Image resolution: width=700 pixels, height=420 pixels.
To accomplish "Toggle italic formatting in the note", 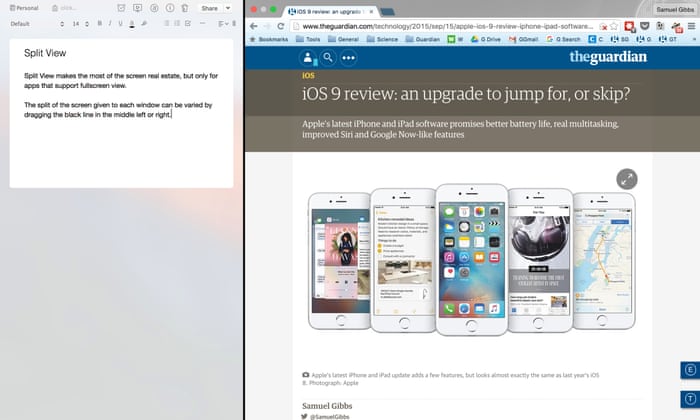I will coord(110,22).
